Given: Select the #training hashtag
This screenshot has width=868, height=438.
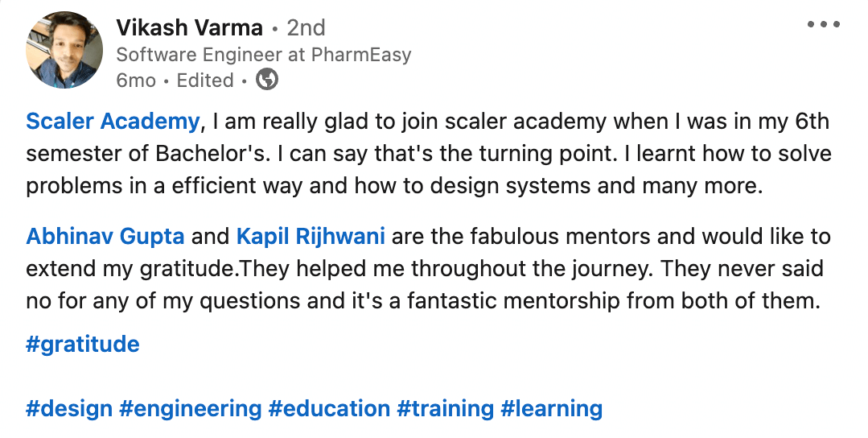Looking at the screenshot, I should (445, 408).
